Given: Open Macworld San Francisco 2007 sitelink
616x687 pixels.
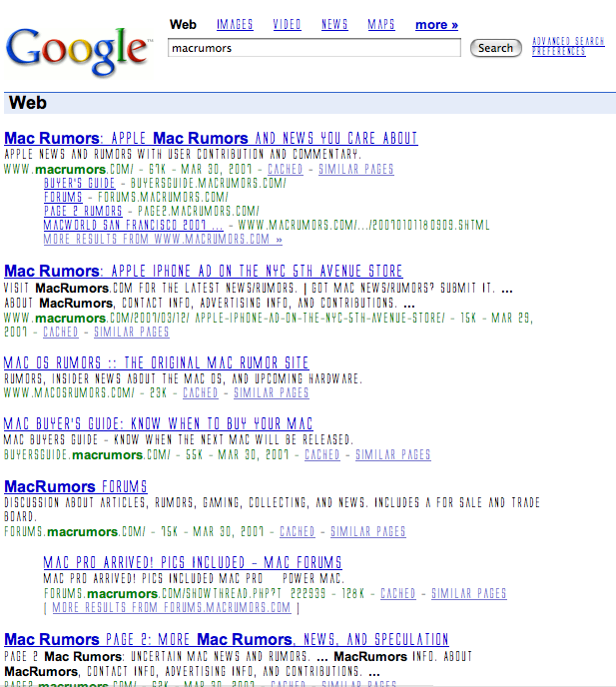Looking at the screenshot, I should tap(133, 226).
